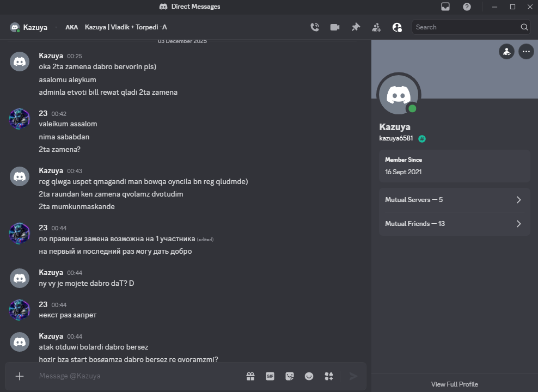Click username 23 at the 00:44 Russian message
The width and height of the screenshot is (538, 392).
click(x=43, y=228)
